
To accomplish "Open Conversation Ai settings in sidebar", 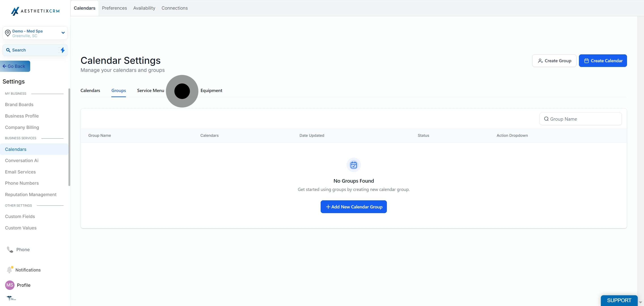I will point(22,160).
